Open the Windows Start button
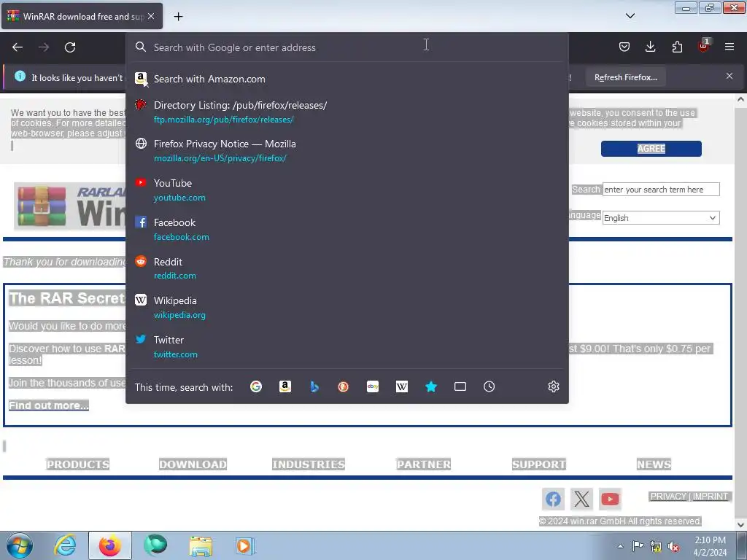This screenshot has height=560, width=747. click(20, 545)
